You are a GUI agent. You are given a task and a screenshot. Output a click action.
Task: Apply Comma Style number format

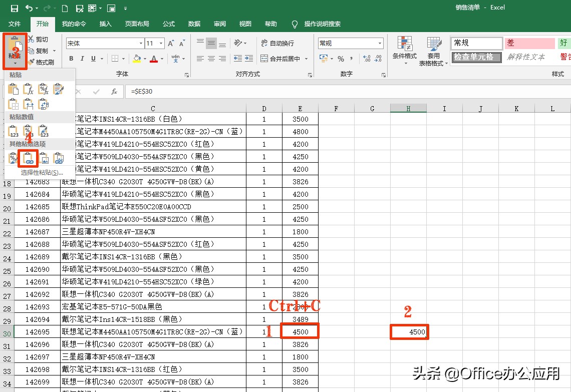pos(352,59)
